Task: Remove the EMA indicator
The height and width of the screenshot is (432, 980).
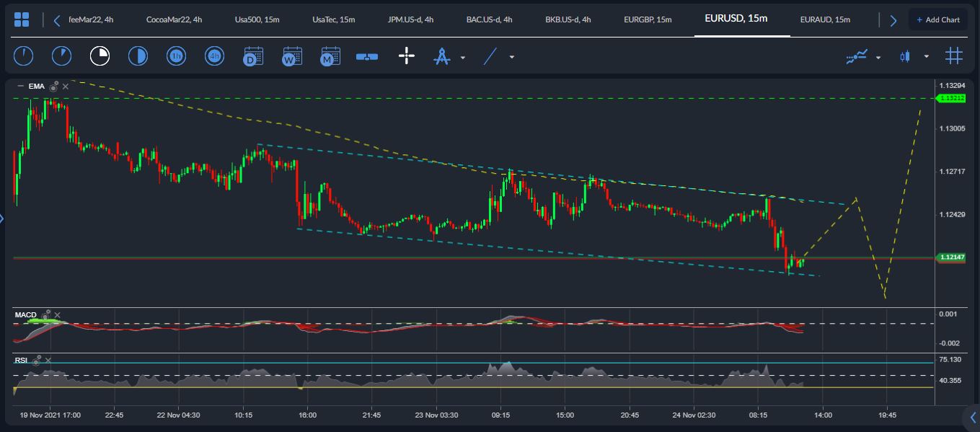Action: 66,87
